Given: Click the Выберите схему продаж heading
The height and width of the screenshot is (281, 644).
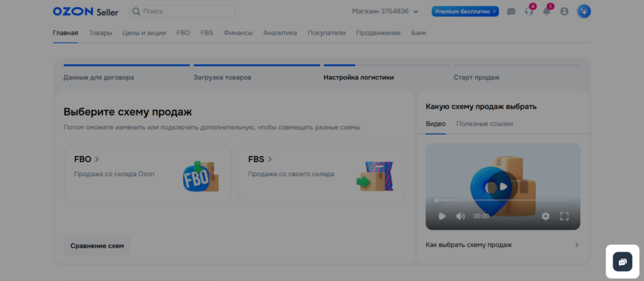Looking at the screenshot, I should (x=128, y=112).
